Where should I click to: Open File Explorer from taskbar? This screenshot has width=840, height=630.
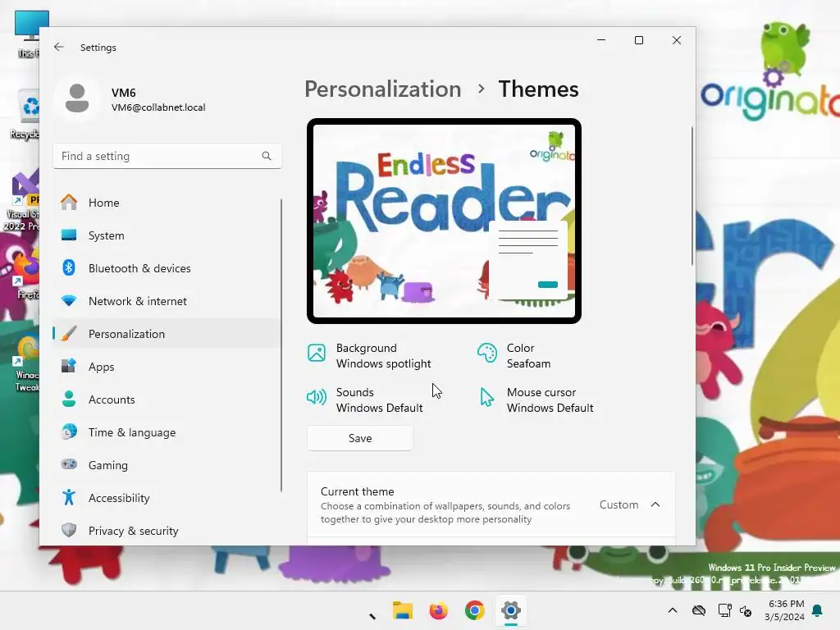tap(402, 610)
